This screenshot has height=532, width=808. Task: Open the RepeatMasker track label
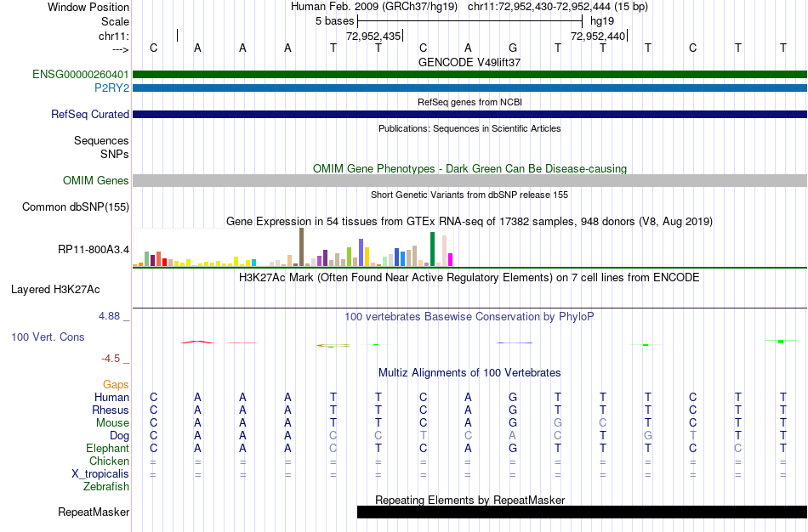(94, 512)
